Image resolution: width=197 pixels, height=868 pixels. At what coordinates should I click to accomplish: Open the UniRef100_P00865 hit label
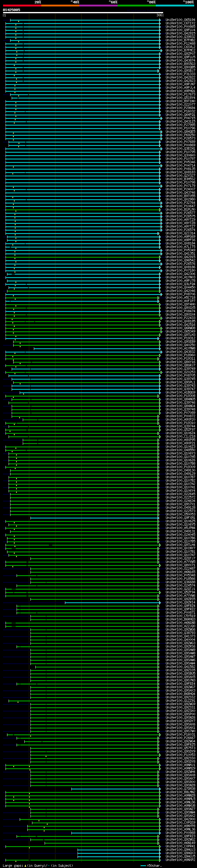(180, 26)
